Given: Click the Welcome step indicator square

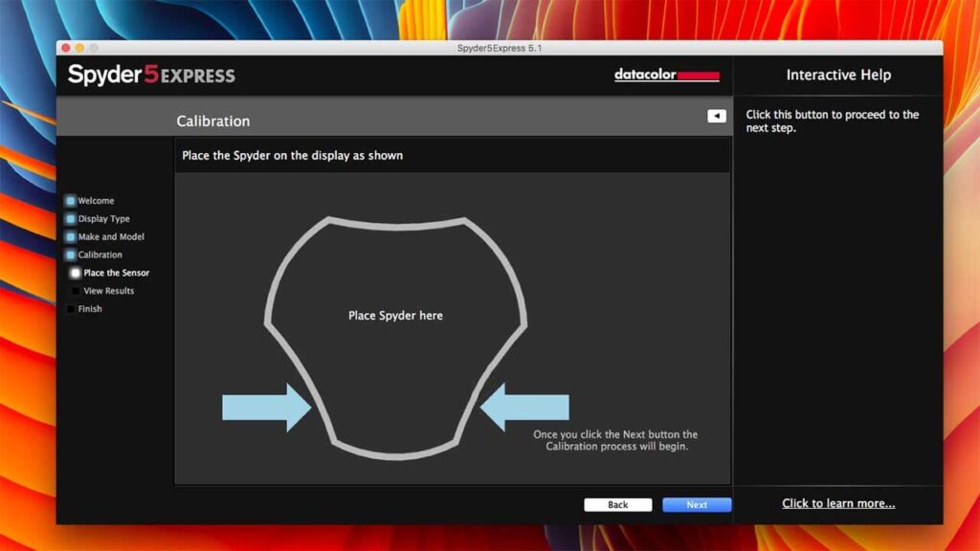Looking at the screenshot, I should (71, 201).
